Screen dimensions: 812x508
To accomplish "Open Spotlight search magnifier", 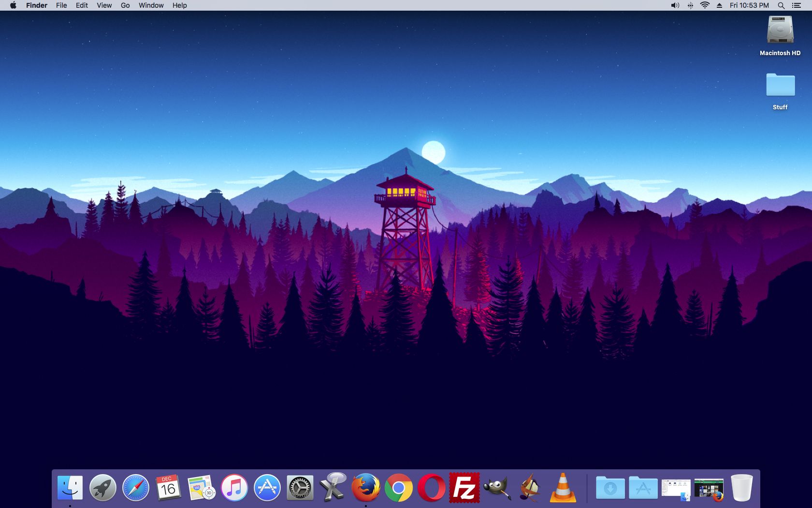I will (x=781, y=5).
